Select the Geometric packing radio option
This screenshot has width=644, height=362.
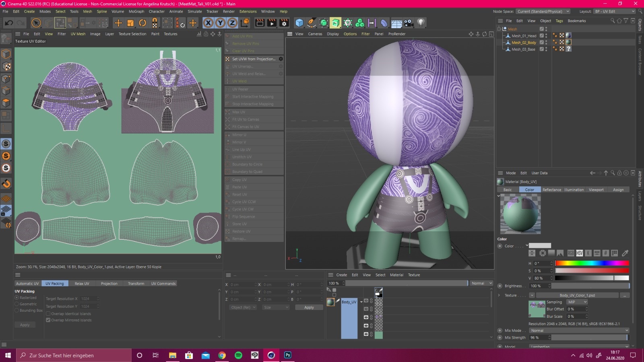(17, 304)
